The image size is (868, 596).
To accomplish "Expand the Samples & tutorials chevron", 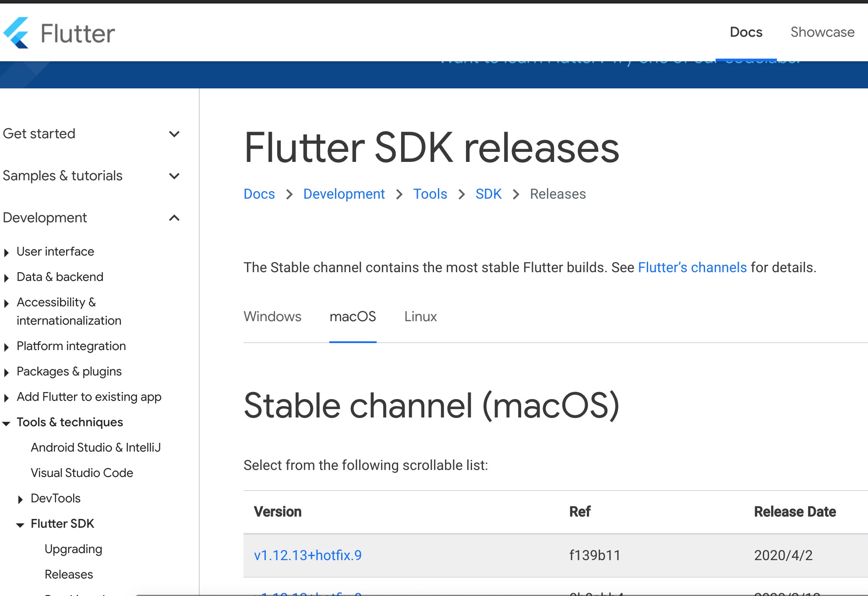I will [x=174, y=176].
